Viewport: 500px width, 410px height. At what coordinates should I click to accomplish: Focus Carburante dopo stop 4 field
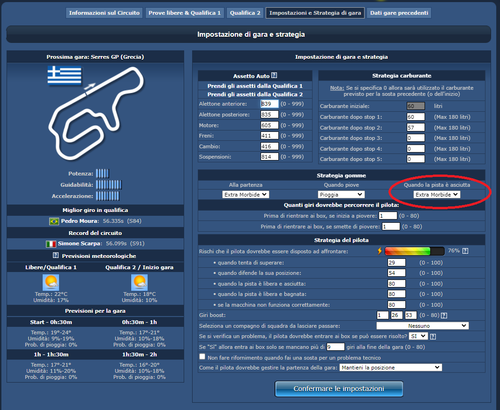416,149
